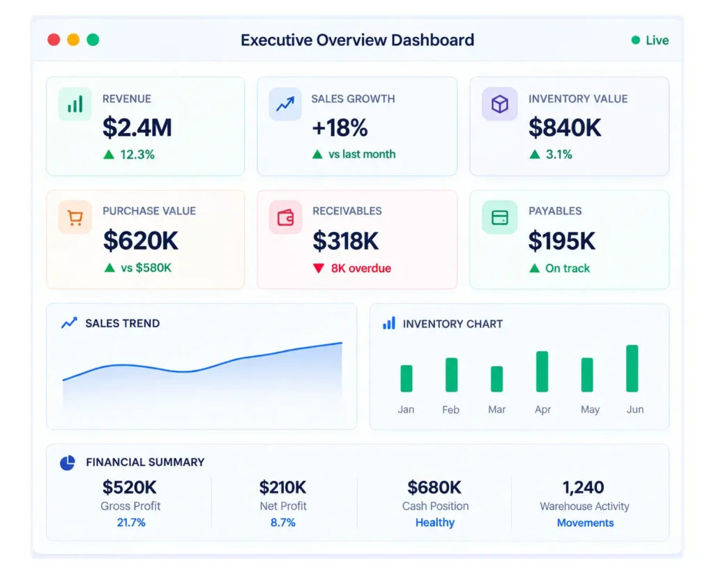Click the Healthy cash status link
This screenshot has width=714, height=588.
(435, 523)
